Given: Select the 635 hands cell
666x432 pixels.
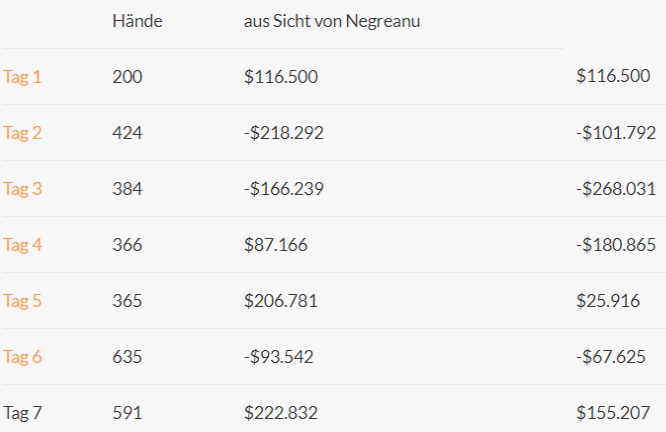Looking at the screenshot, I should tap(127, 356).
